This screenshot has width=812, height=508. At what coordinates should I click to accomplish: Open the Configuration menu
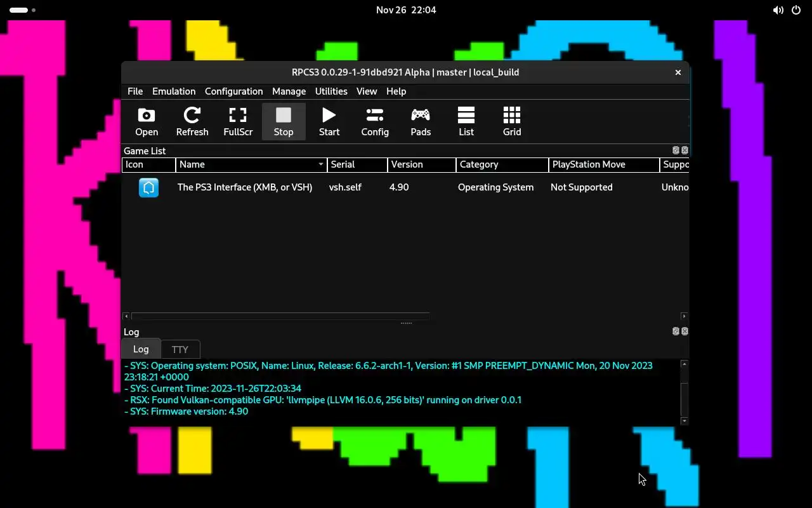tap(233, 91)
